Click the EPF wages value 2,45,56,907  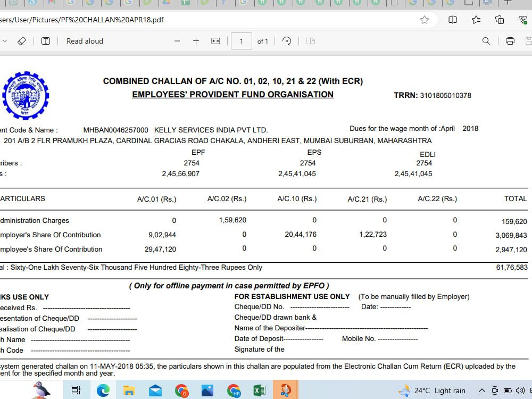(x=180, y=174)
